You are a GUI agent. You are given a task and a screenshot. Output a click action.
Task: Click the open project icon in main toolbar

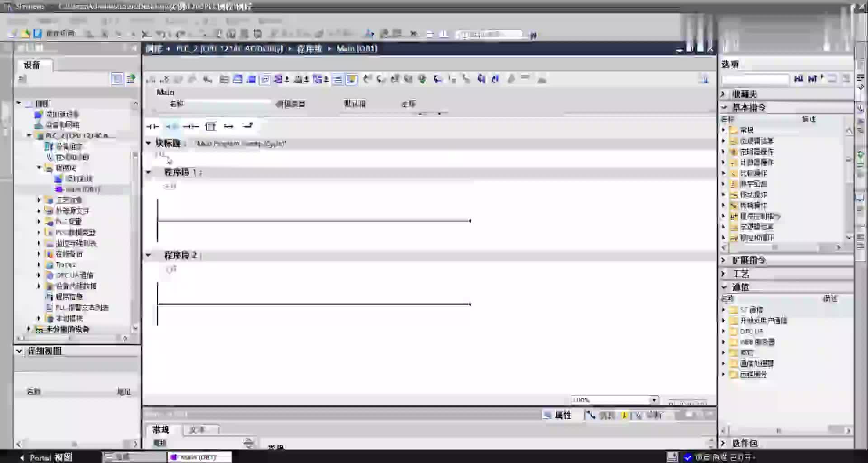point(25,34)
